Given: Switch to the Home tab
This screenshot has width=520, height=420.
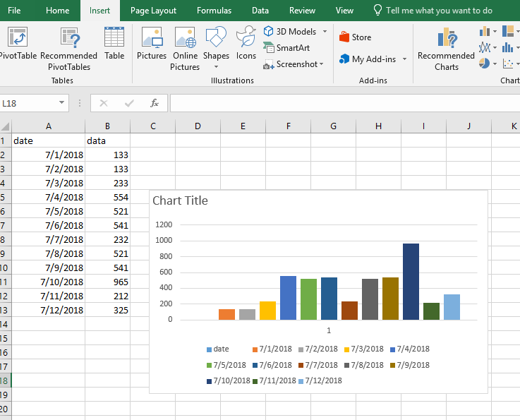Looking at the screenshot, I should click(57, 11).
